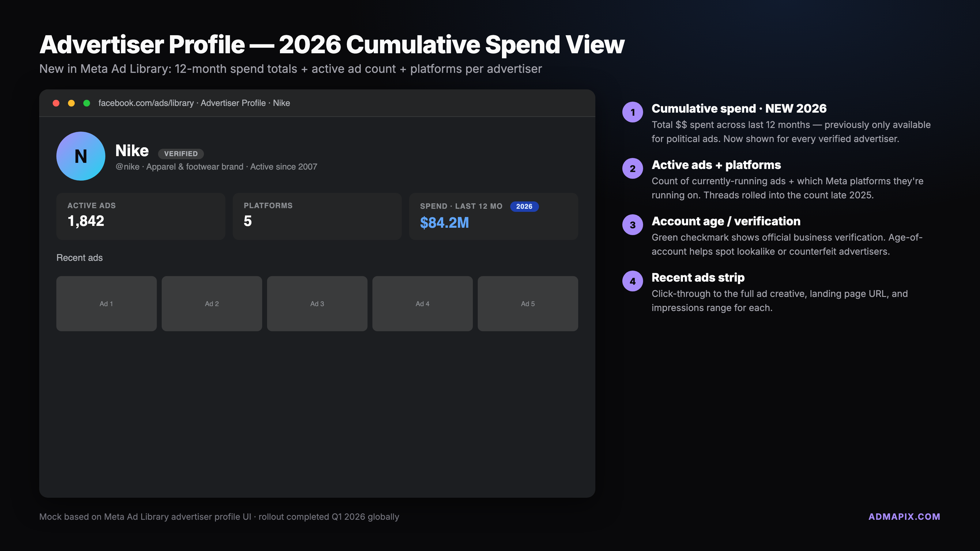Image resolution: width=980 pixels, height=551 pixels.
Task: Click the $84.2M spend figure
Action: coord(444,223)
